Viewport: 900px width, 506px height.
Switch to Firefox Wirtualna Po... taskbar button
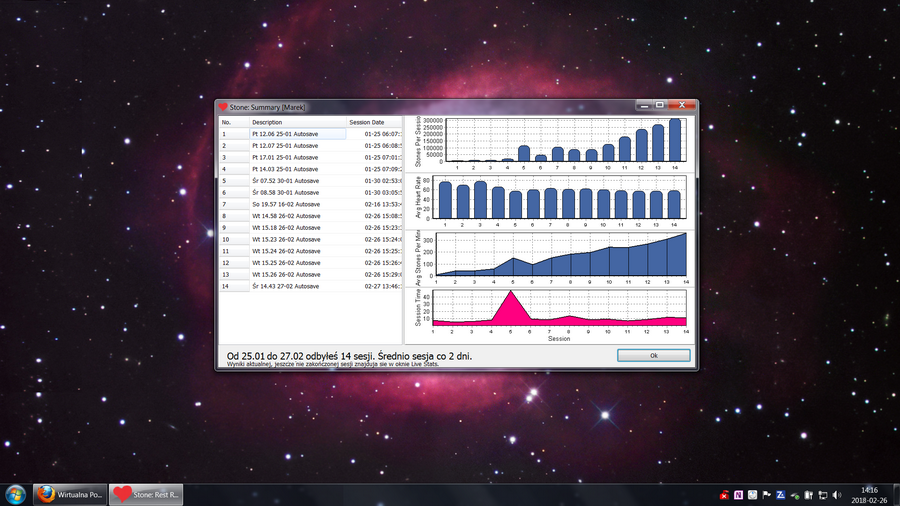pyautogui.click(x=70, y=494)
